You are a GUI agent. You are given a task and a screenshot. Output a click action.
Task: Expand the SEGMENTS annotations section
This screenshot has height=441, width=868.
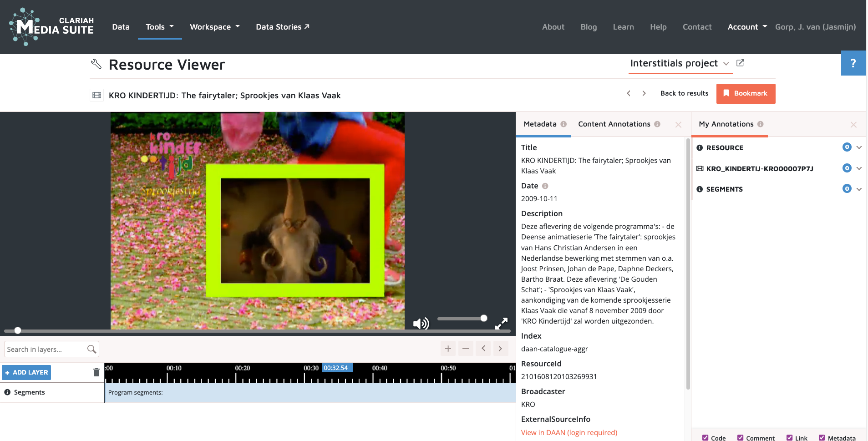[x=859, y=189]
